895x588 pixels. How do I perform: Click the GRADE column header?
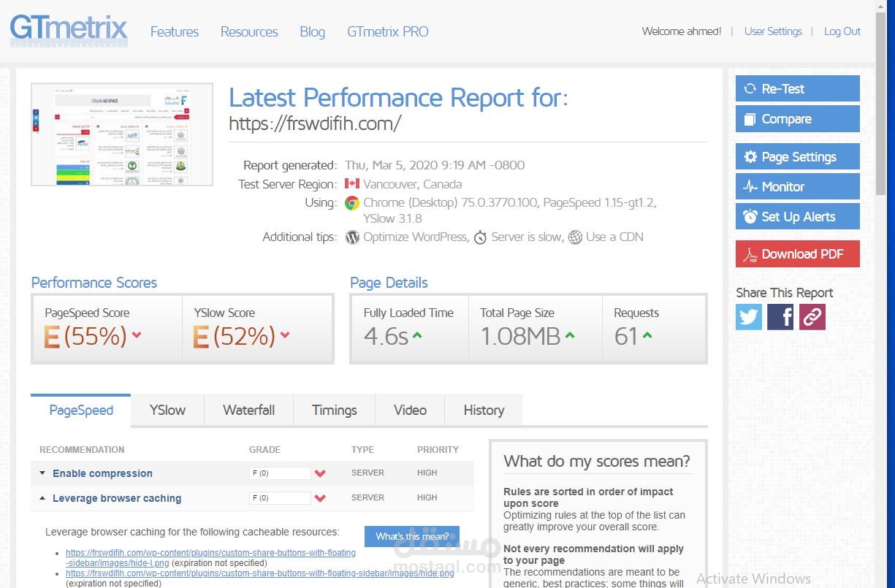coord(265,450)
